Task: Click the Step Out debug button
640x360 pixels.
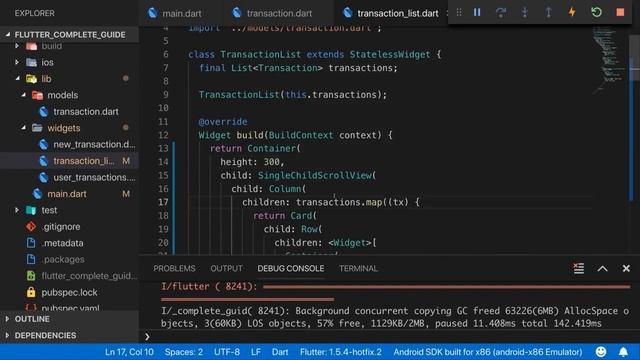Action: coord(548,13)
